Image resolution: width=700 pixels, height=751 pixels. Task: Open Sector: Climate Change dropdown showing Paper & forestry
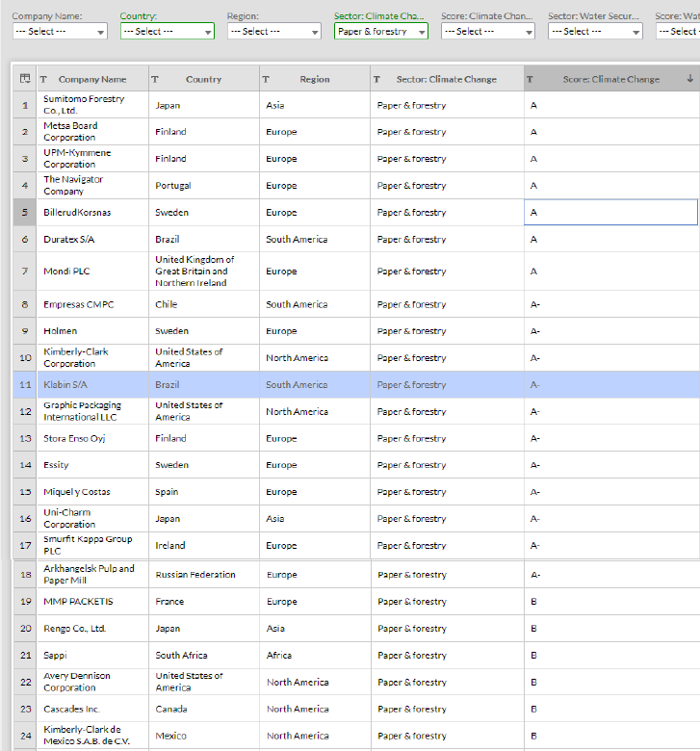coord(381,32)
